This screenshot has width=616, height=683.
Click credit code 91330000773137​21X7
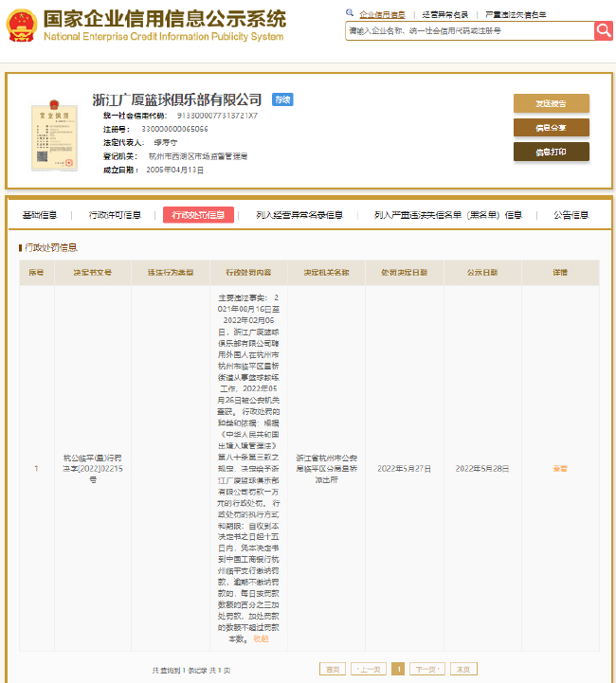pos(217,116)
